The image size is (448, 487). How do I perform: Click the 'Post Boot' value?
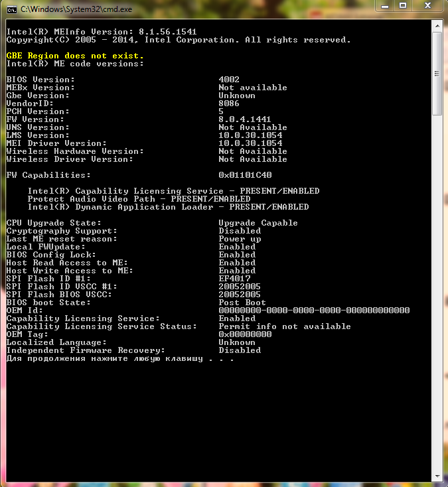point(242,303)
